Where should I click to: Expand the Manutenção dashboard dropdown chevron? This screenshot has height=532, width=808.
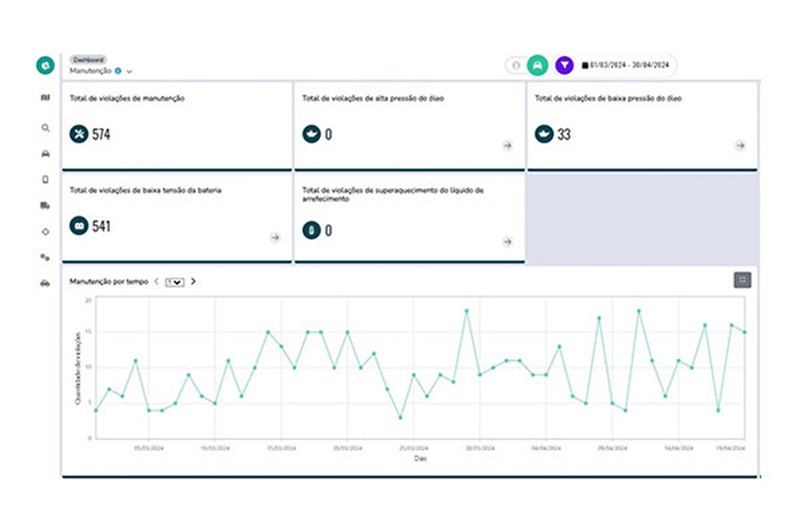coord(129,71)
